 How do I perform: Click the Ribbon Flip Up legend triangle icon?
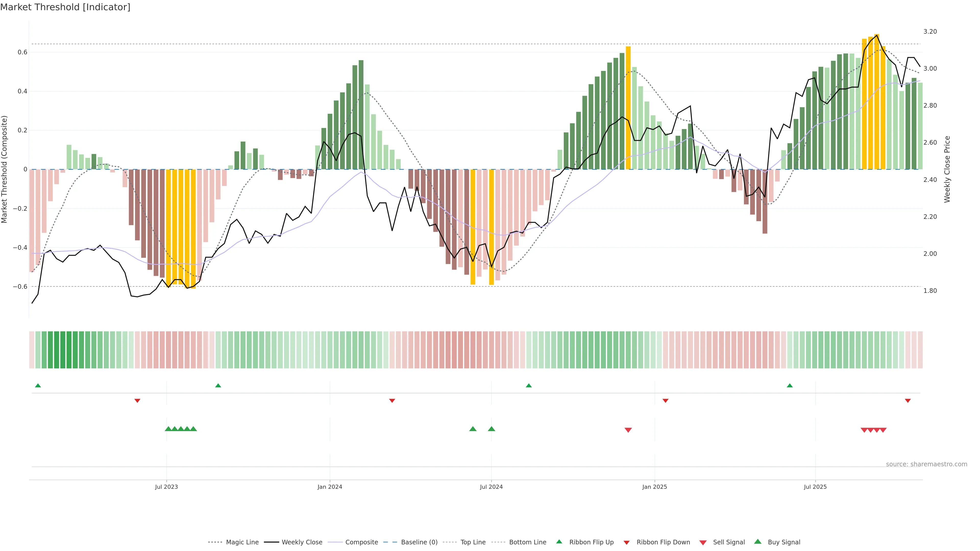tap(559, 542)
